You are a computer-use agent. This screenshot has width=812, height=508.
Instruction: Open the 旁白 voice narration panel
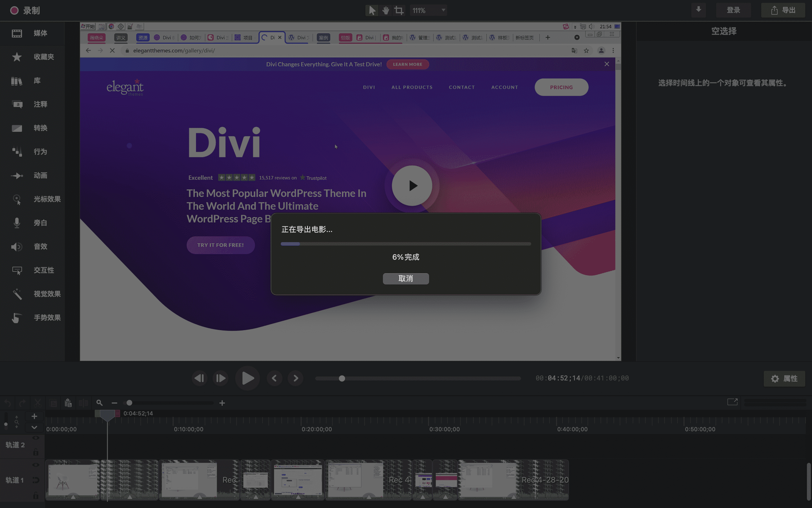32,223
